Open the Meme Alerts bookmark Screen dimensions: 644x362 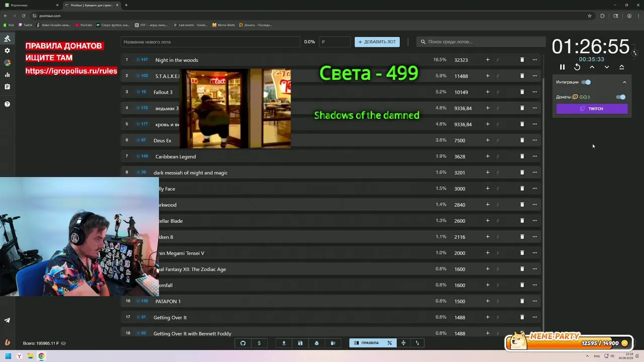223,25
